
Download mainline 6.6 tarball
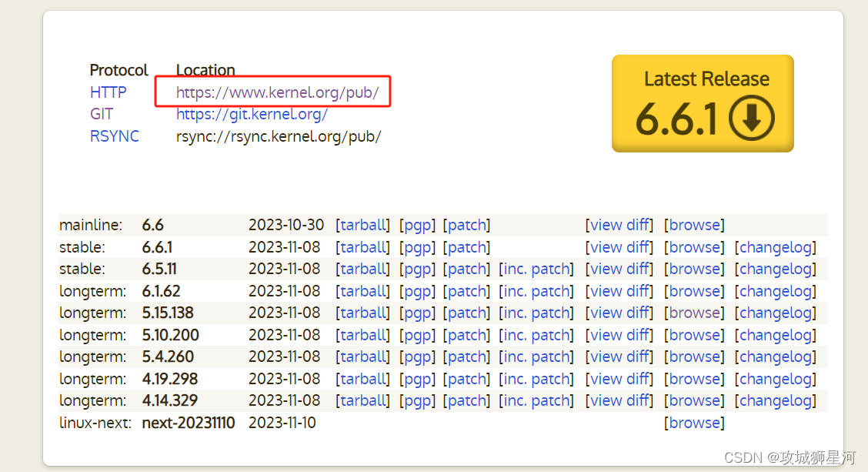point(362,225)
